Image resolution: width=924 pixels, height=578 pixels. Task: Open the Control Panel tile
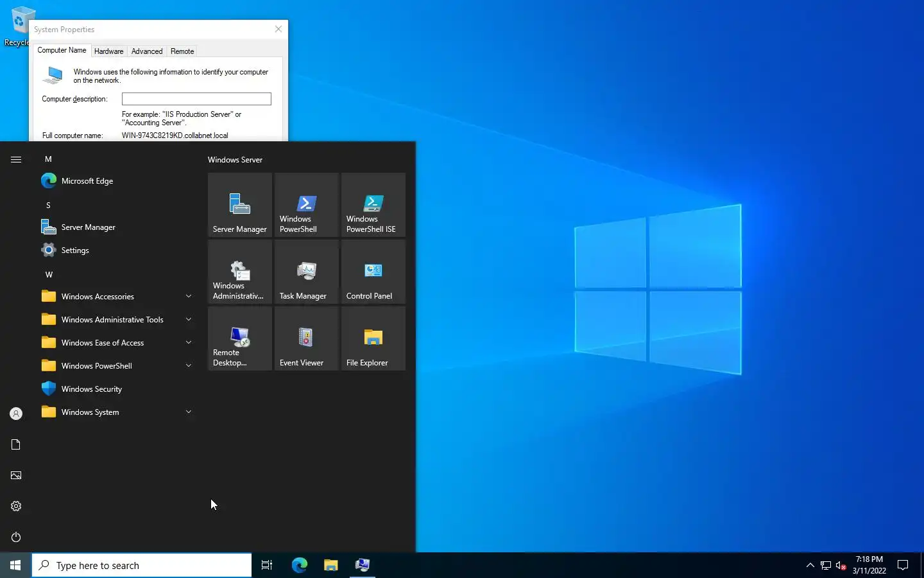(373, 272)
